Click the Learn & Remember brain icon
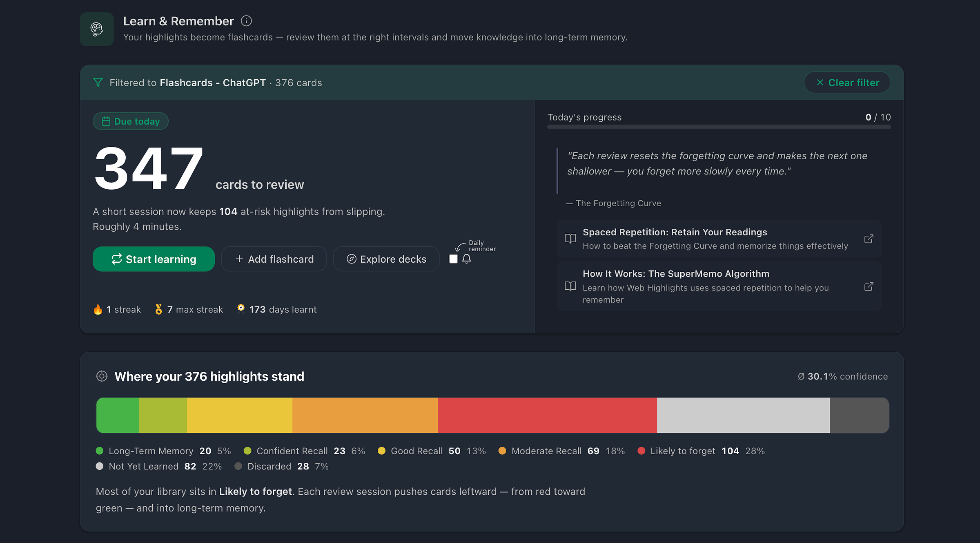 97,29
